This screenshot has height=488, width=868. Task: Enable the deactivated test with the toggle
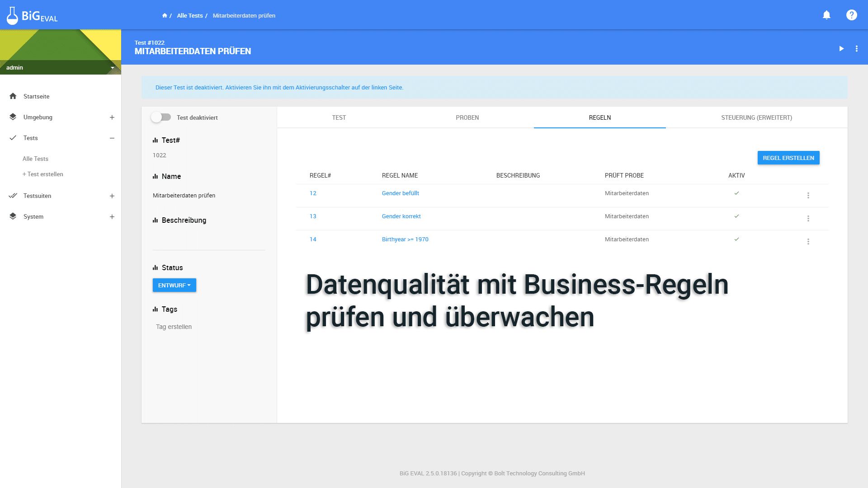[x=161, y=117]
